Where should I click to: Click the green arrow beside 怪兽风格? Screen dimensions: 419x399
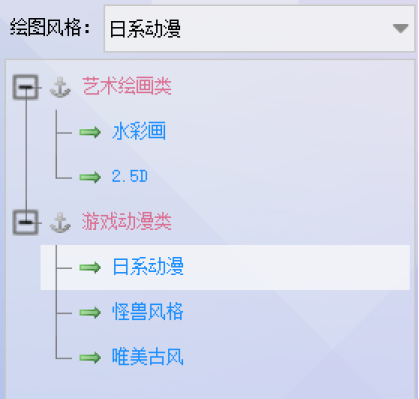[x=90, y=312]
